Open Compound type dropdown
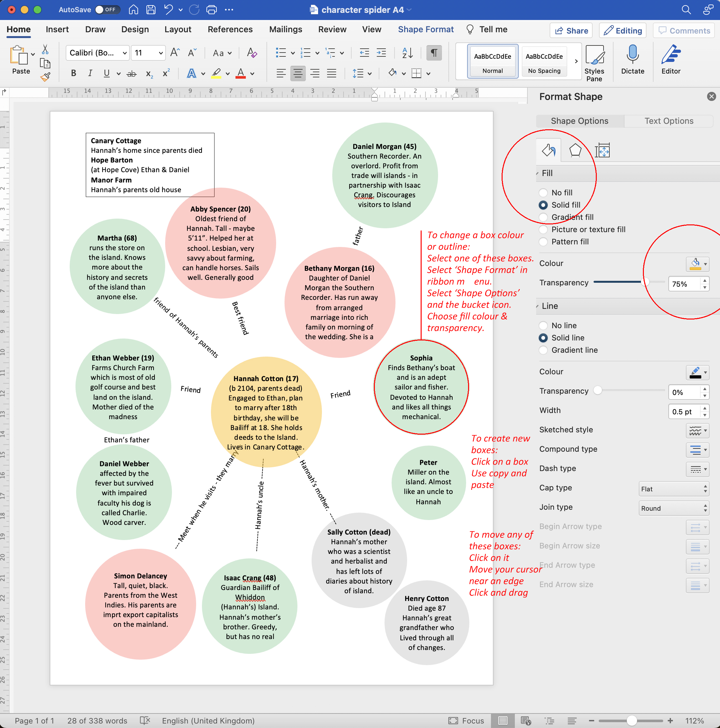The height and width of the screenshot is (728, 720). (697, 449)
